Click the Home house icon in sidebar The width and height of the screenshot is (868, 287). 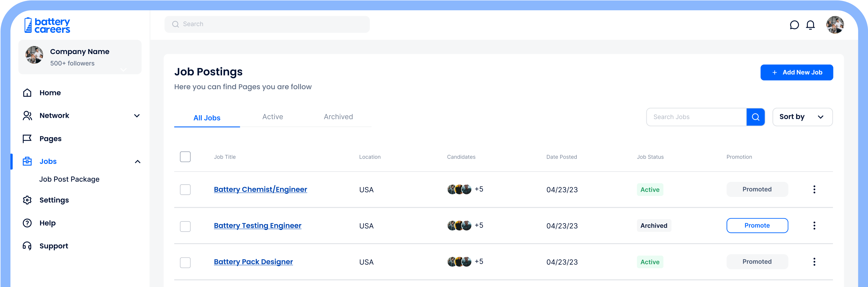click(x=27, y=93)
